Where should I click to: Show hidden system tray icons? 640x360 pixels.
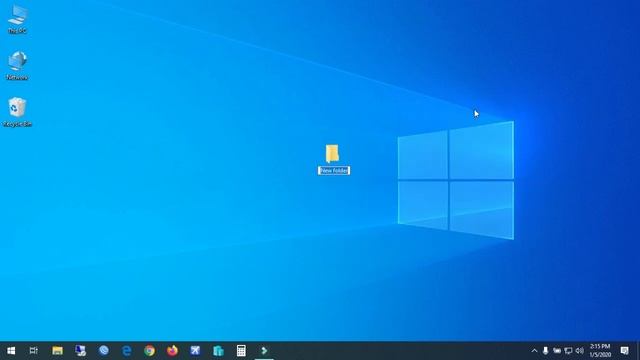click(534, 351)
